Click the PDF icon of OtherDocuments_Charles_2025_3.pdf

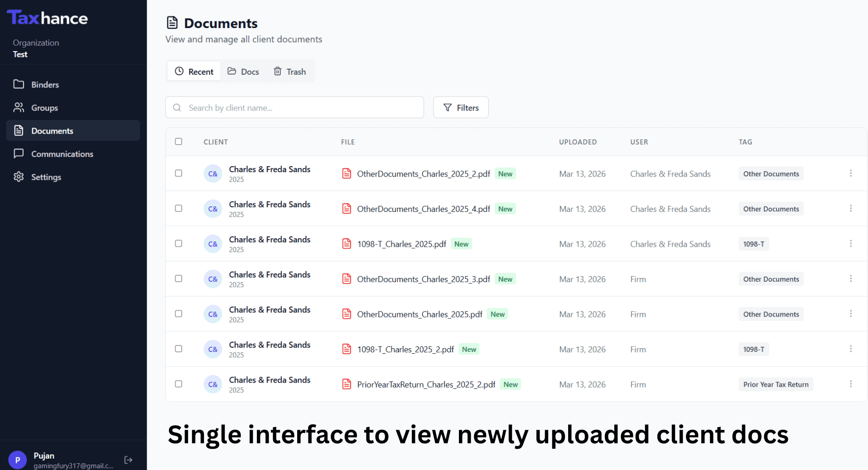click(347, 279)
